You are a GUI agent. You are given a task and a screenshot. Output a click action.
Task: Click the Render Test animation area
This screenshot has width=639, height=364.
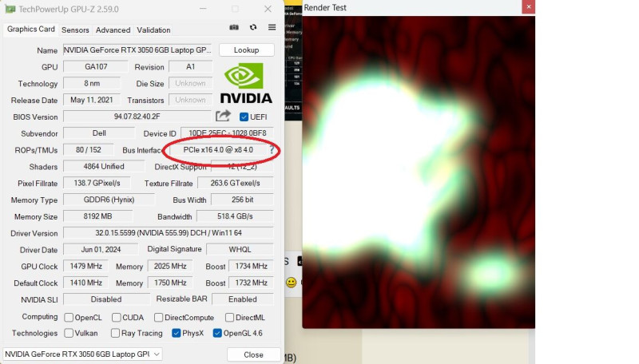(419, 172)
